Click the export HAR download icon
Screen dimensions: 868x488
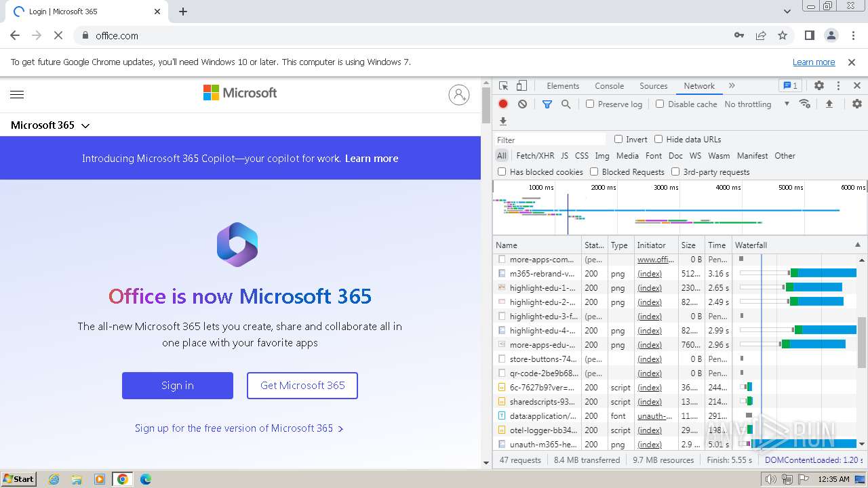coord(503,121)
